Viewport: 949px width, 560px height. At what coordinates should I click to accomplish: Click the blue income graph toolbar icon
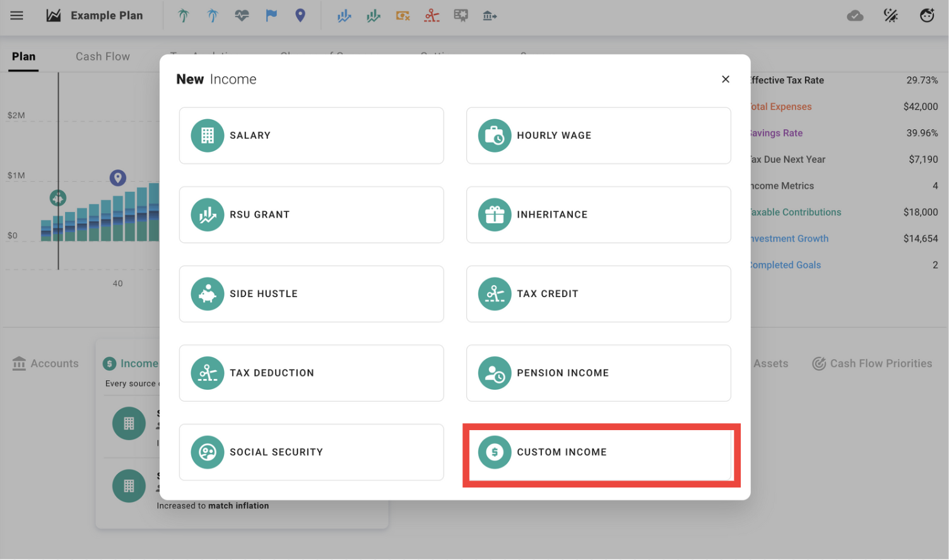pyautogui.click(x=344, y=15)
